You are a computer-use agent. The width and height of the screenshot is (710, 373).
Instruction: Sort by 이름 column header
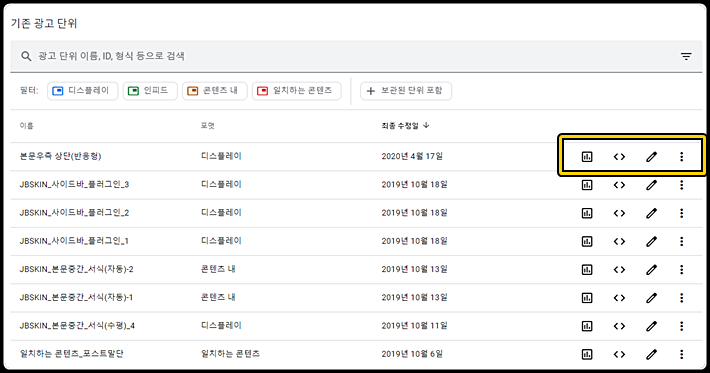(26, 125)
